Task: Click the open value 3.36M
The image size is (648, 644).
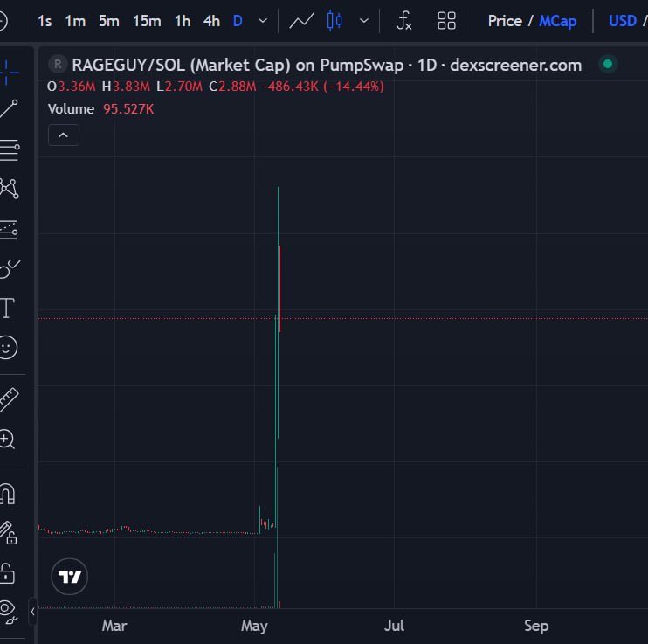Action: 77,86
